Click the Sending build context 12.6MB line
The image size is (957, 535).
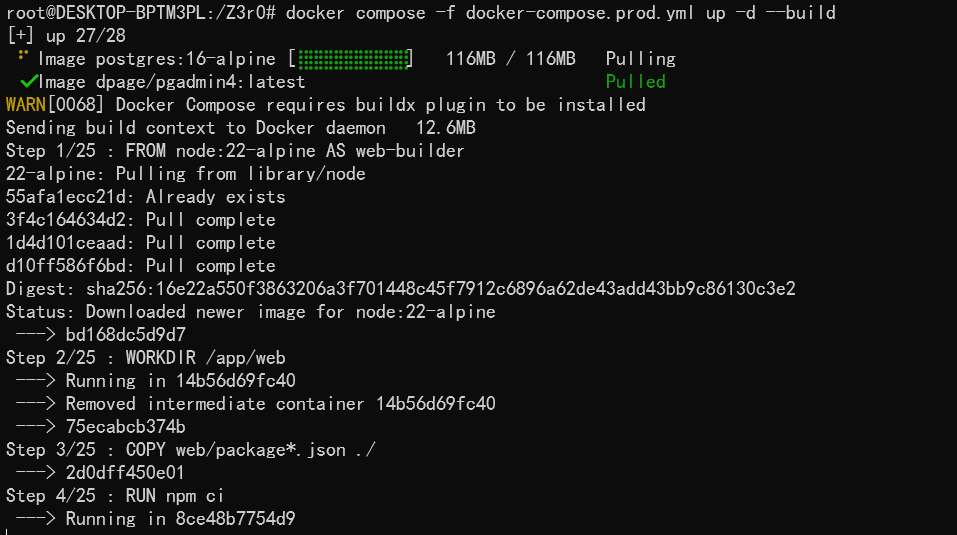(240, 128)
